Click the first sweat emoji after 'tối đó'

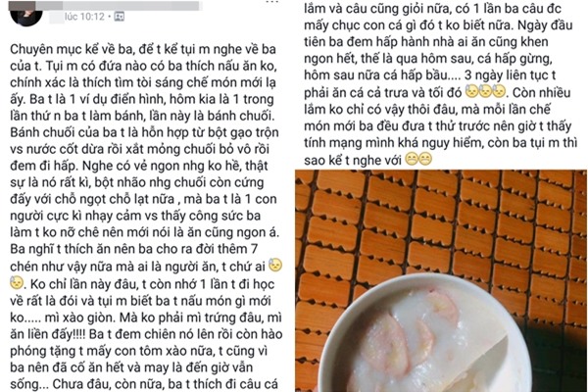pos(471,91)
